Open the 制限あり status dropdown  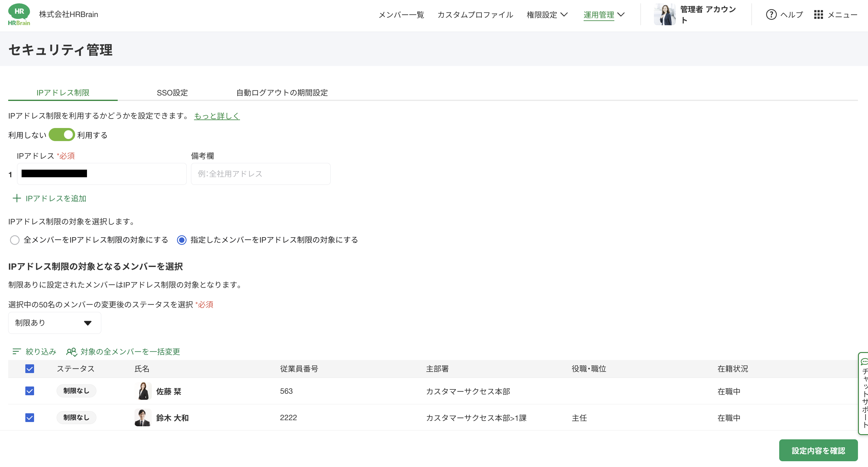[x=54, y=323]
